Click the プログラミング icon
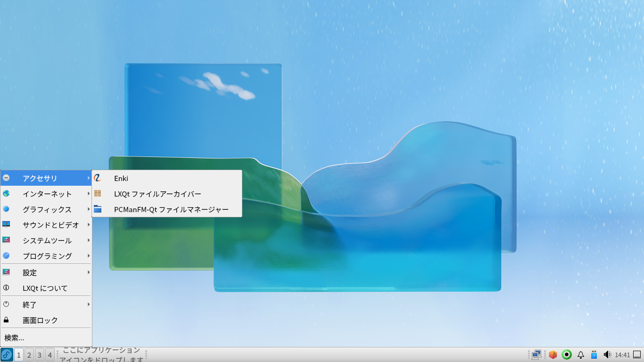 [x=6, y=255]
